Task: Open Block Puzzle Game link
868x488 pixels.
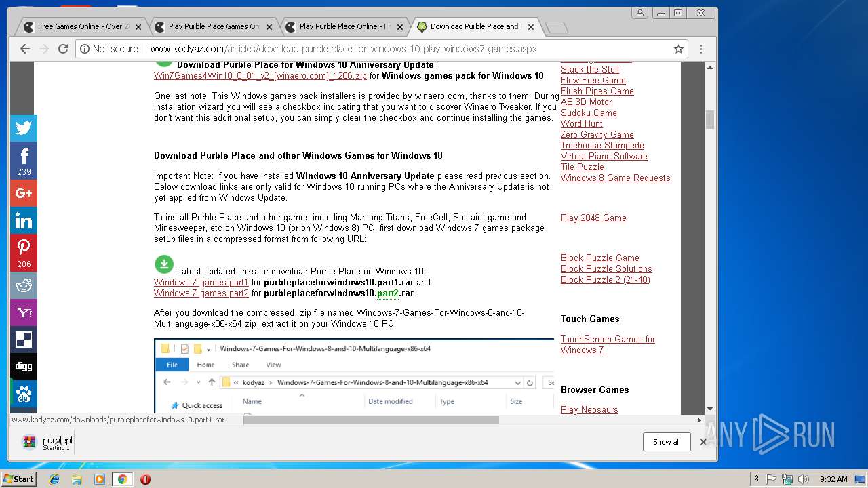Action: 600,258
